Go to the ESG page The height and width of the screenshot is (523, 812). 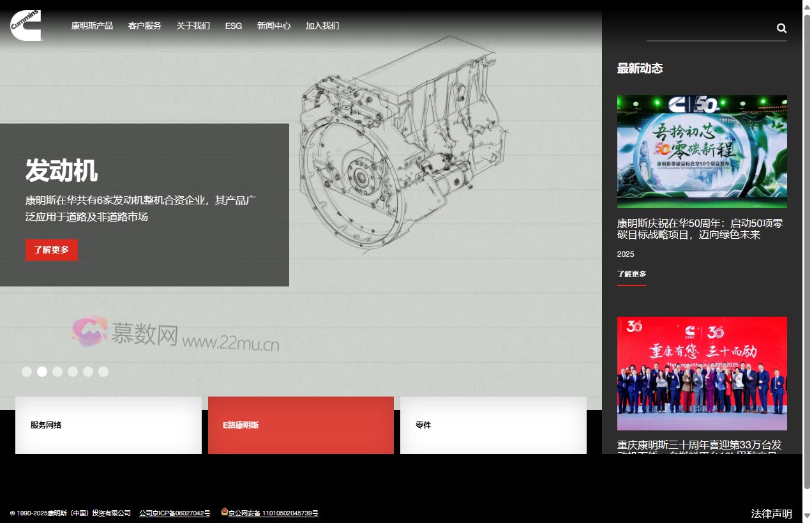[234, 26]
